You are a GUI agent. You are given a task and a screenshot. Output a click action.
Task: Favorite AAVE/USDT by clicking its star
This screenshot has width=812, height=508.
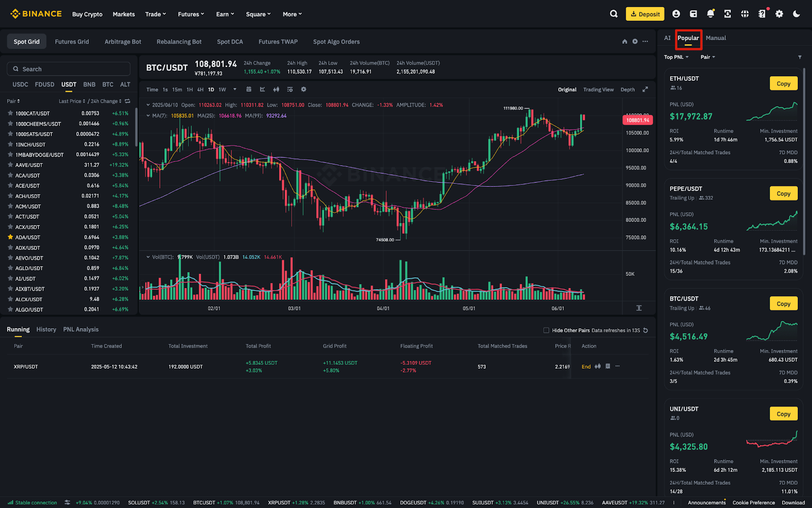tap(10, 165)
